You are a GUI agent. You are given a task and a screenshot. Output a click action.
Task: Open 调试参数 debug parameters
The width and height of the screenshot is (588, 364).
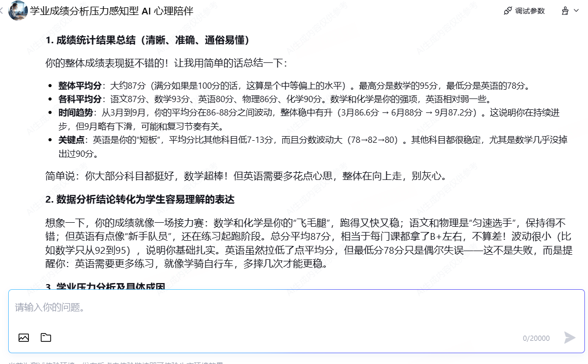click(524, 11)
